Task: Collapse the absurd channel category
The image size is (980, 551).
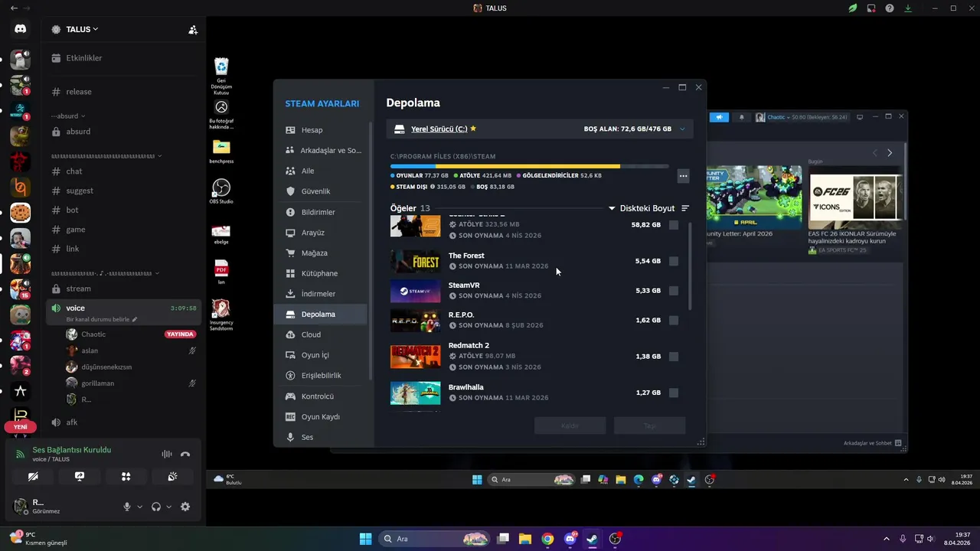Action: (67, 116)
